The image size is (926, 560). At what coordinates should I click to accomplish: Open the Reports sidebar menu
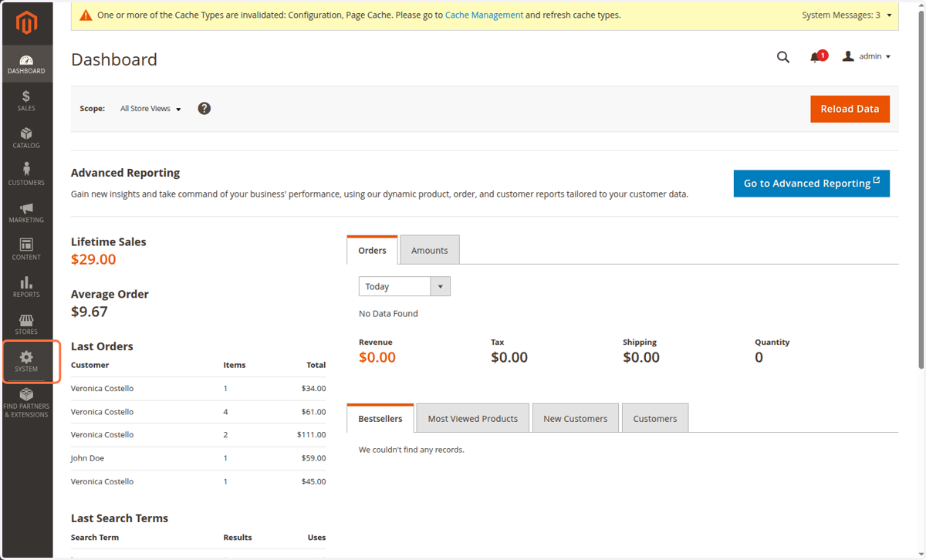click(26, 287)
